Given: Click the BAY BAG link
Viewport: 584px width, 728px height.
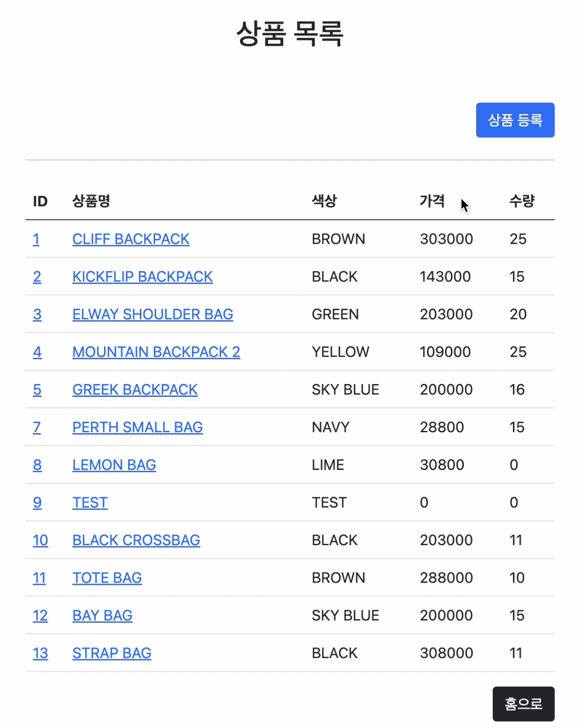Looking at the screenshot, I should point(102,615).
